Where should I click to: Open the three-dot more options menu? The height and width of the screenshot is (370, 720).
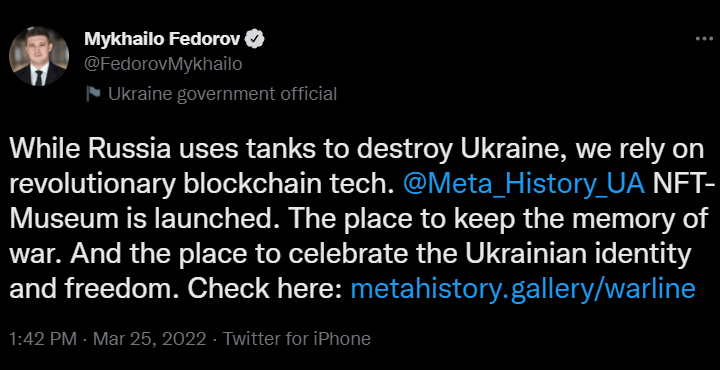coord(704,40)
